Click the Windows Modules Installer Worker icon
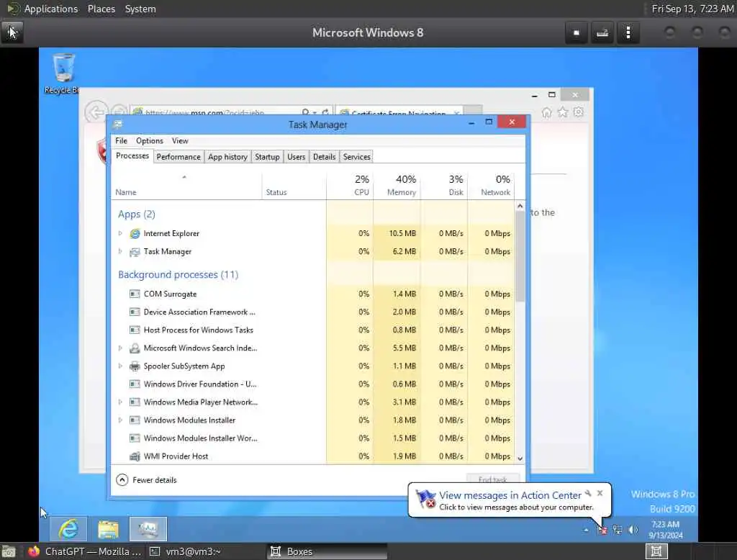Image resolution: width=737 pixels, height=560 pixels. [x=135, y=438]
